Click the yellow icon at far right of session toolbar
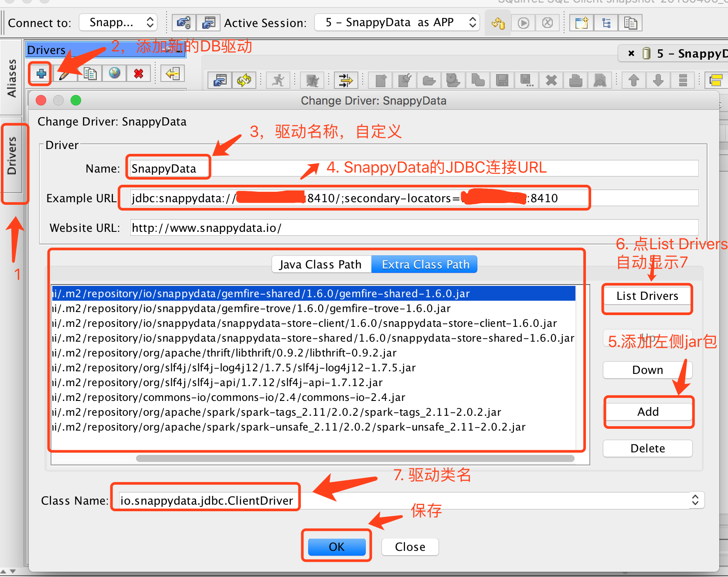This screenshot has width=728, height=577. [716, 80]
